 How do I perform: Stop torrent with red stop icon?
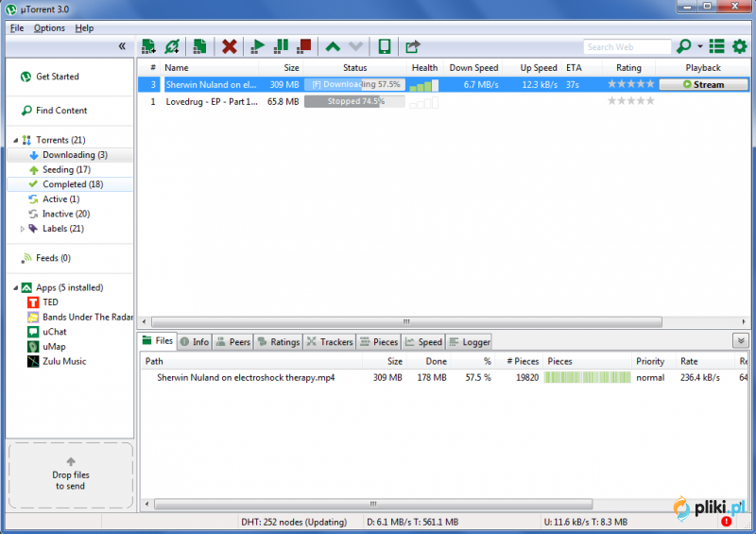pyautogui.click(x=303, y=47)
